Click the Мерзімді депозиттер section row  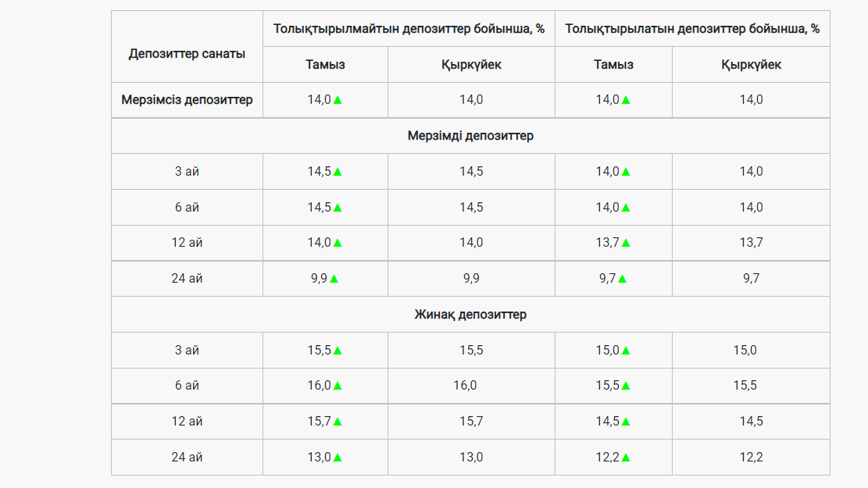point(470,136)
